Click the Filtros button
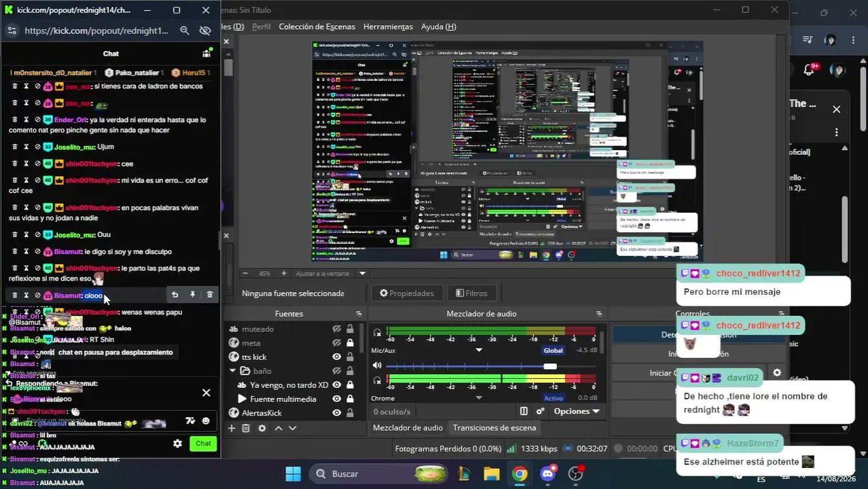868x489 pixels. click(x=471, y=293)
